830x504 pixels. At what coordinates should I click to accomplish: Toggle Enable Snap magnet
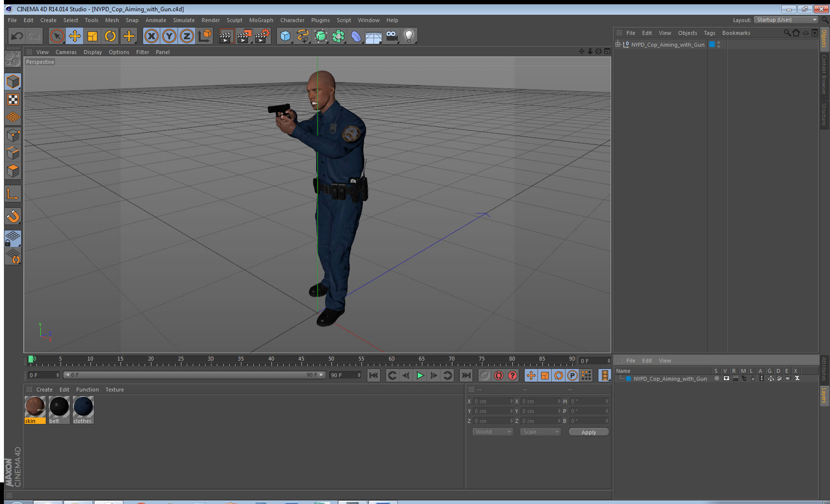[x=13, y=216]
